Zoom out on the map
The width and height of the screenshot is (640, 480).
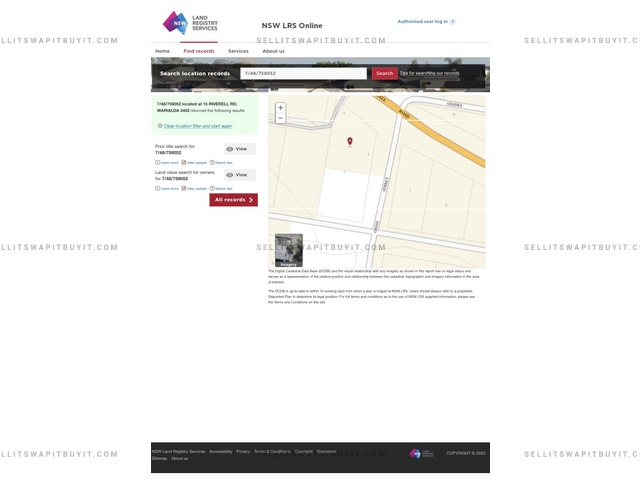point(280,118)
